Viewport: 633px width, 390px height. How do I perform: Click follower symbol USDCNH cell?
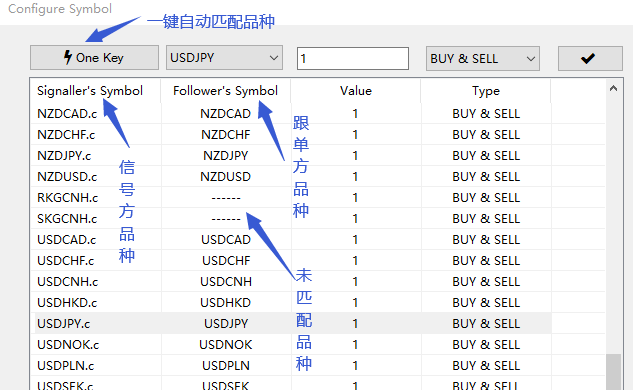(x=226, y=282)
